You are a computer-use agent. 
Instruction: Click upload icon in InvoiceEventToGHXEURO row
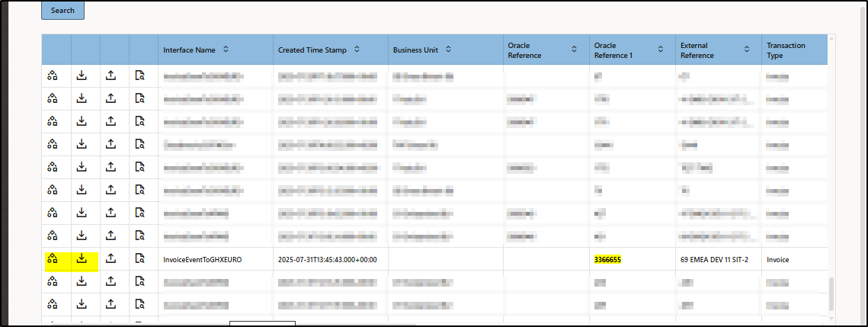click(x=111, y=258)
